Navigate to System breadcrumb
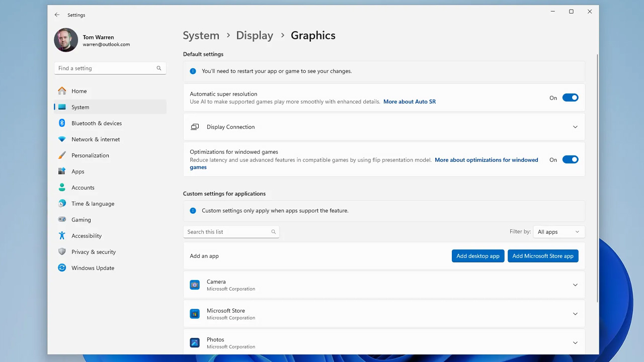 pyautogui.click(x=201, y=35)
